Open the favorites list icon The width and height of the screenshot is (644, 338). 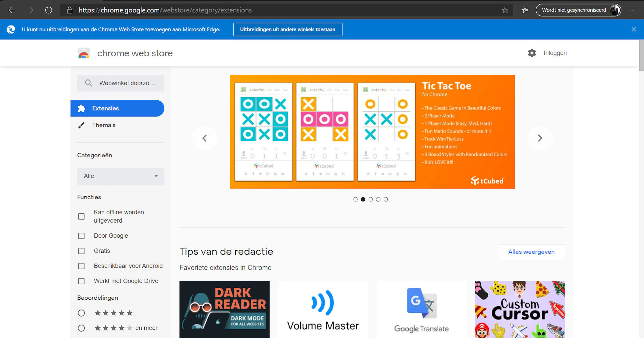525,10
